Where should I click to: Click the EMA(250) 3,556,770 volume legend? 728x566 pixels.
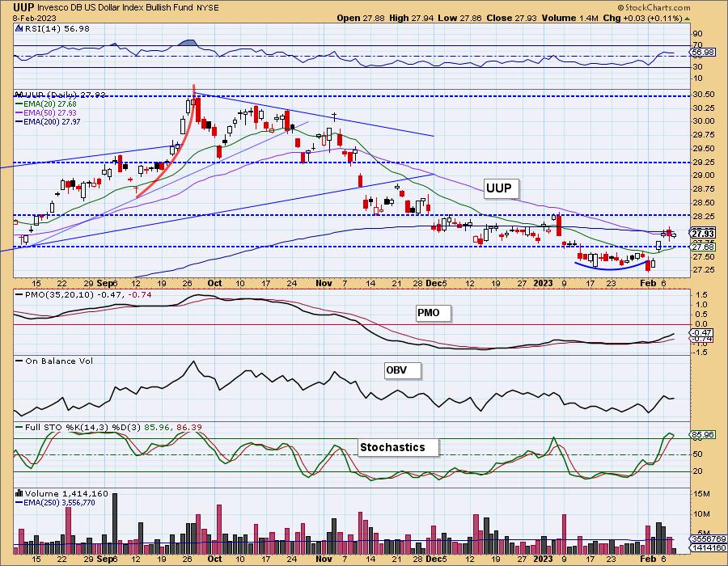coord(59,502)
